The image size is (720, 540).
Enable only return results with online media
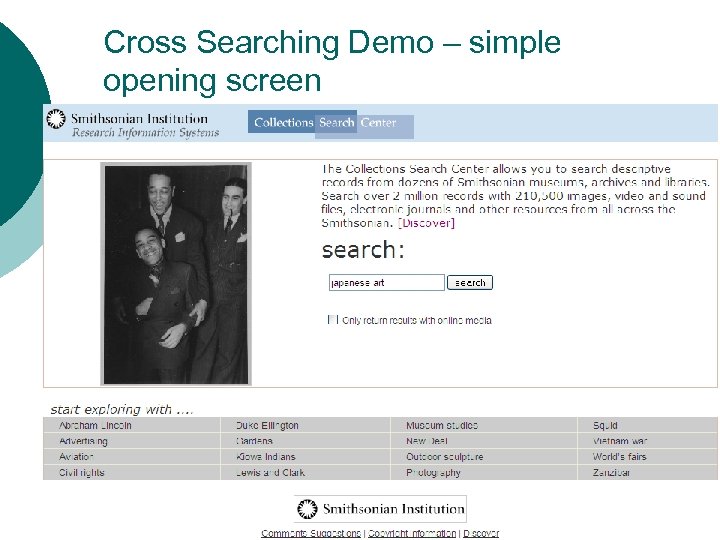(x=332, y=320)
